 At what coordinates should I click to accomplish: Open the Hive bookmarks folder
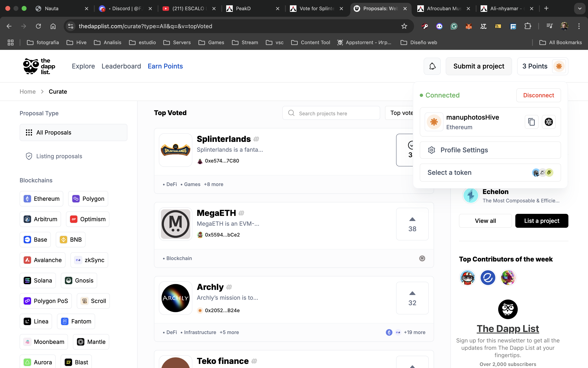(77, 42)
